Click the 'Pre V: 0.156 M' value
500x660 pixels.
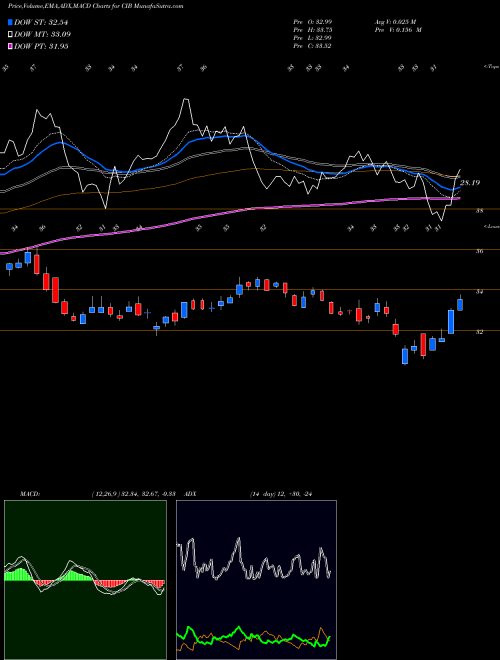[398, 30]
